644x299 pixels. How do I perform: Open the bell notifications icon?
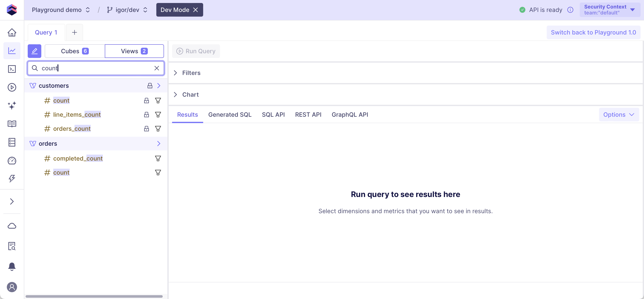click(x=12, y=266)
